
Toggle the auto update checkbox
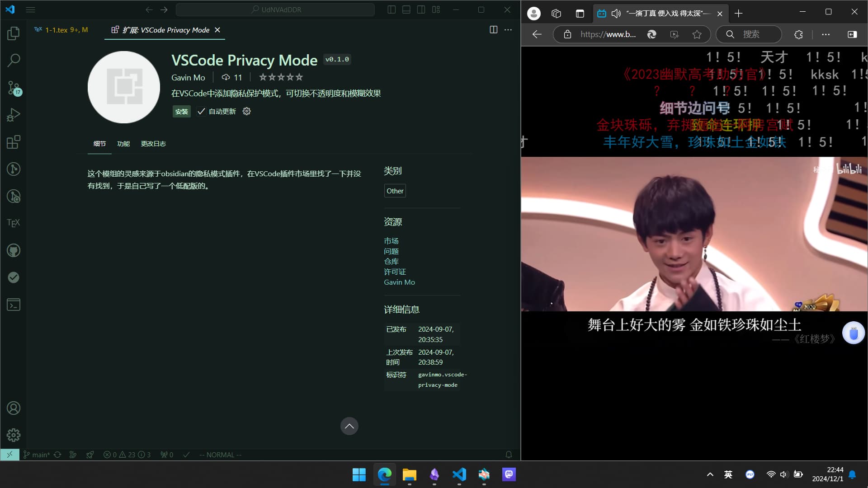pos(201,111)
